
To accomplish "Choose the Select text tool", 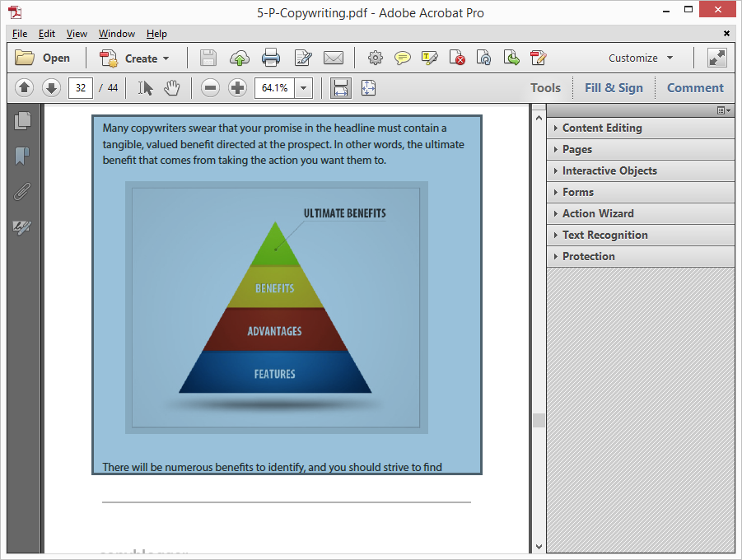I will click(x=145, y=88).
